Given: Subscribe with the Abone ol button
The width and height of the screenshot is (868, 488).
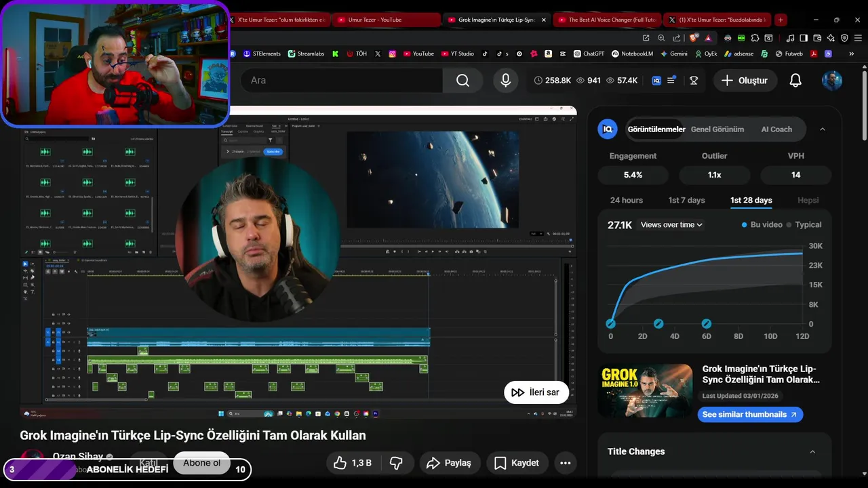Looking at the screenshot, I should point(201,463).
